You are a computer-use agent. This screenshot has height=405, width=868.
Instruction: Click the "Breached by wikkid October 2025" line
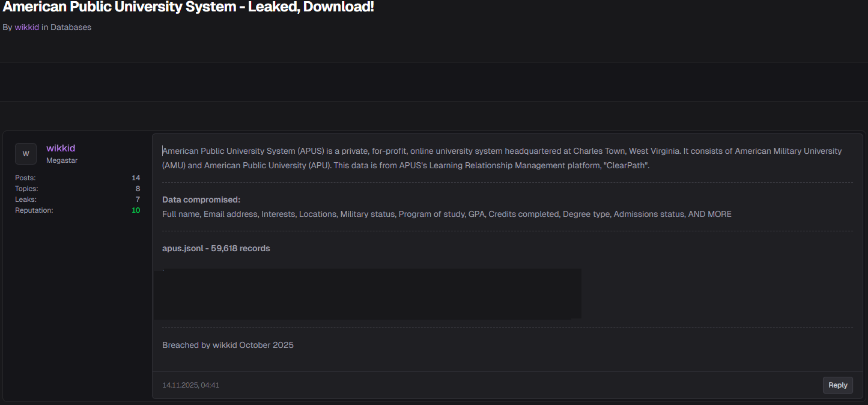click(x=228, y=345)
